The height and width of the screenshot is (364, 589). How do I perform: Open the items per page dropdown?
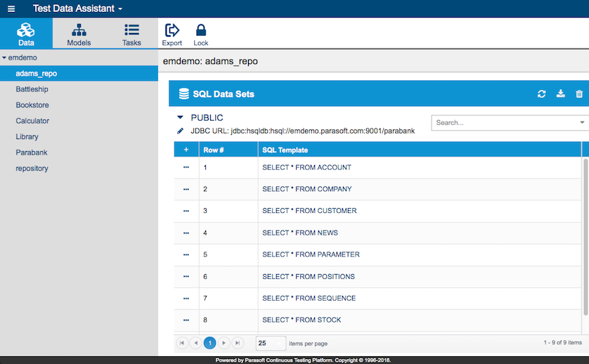(x=271, y=343)
